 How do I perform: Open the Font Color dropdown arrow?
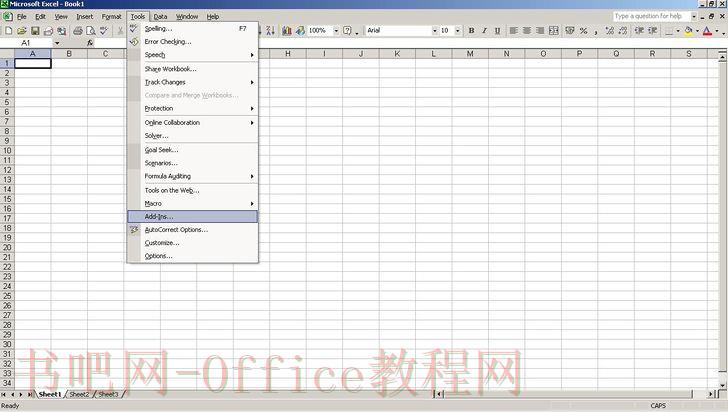click(716, 31)
